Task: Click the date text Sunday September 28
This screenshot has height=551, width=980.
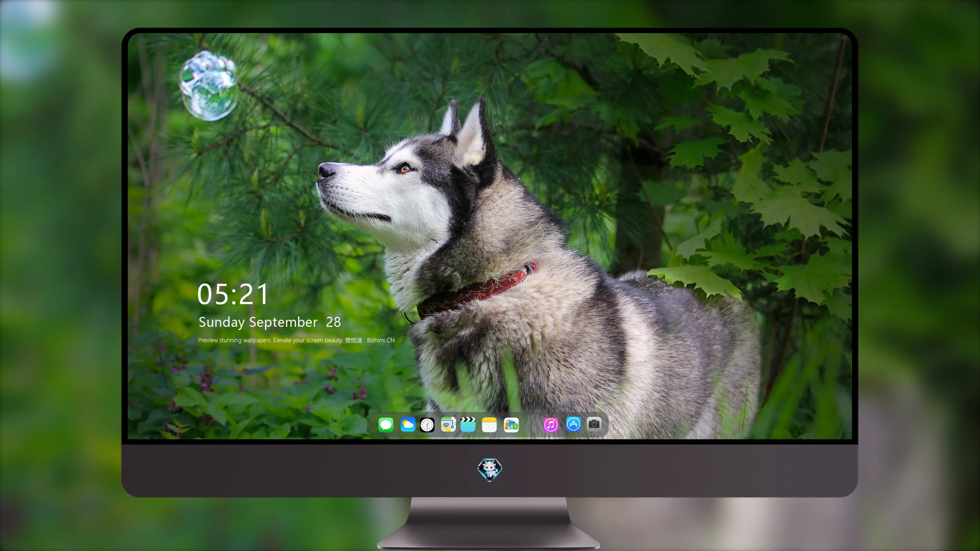Action: point(270,322)
